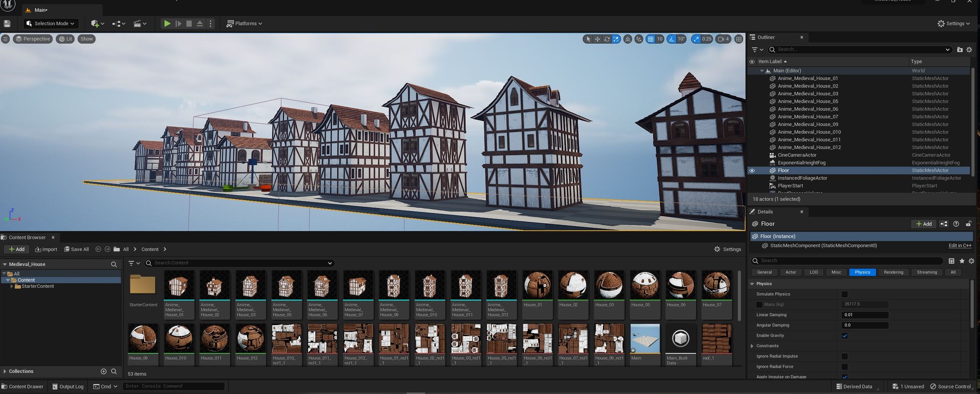Open the viewport hamburger options menu
The image size is (980, 394).
5,39
